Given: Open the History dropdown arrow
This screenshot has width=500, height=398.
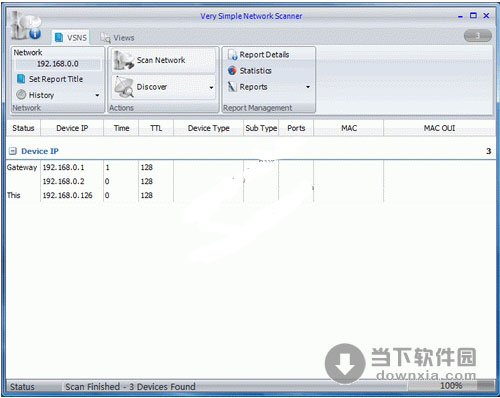Looking at the screenshot, I should click(97, 95).
